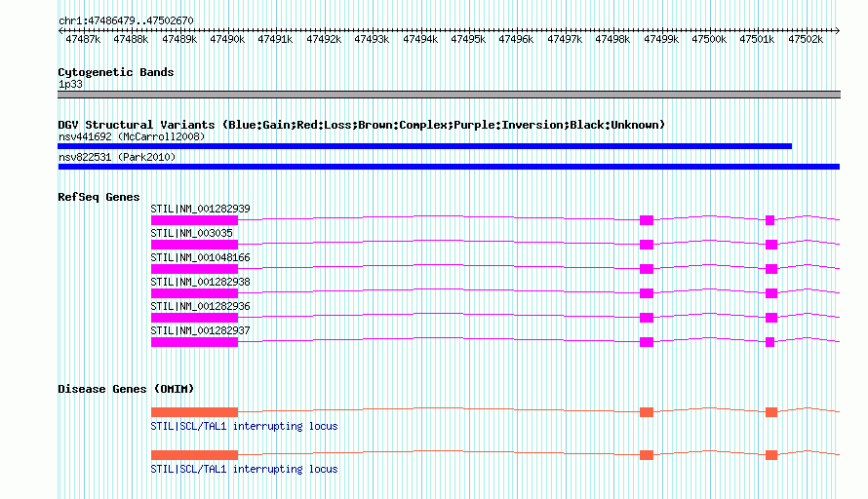Select the first OMIM gene's large orange exon

tap(194, 412)
